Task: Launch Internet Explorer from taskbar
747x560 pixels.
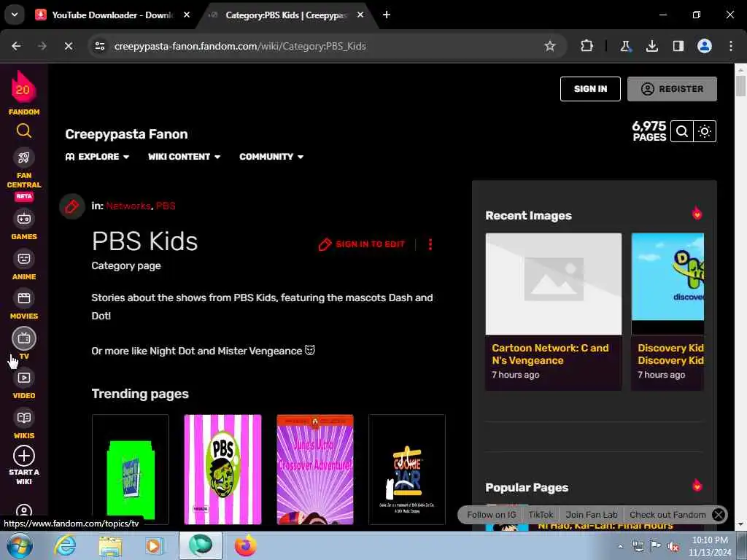Action: pos(65,545)
